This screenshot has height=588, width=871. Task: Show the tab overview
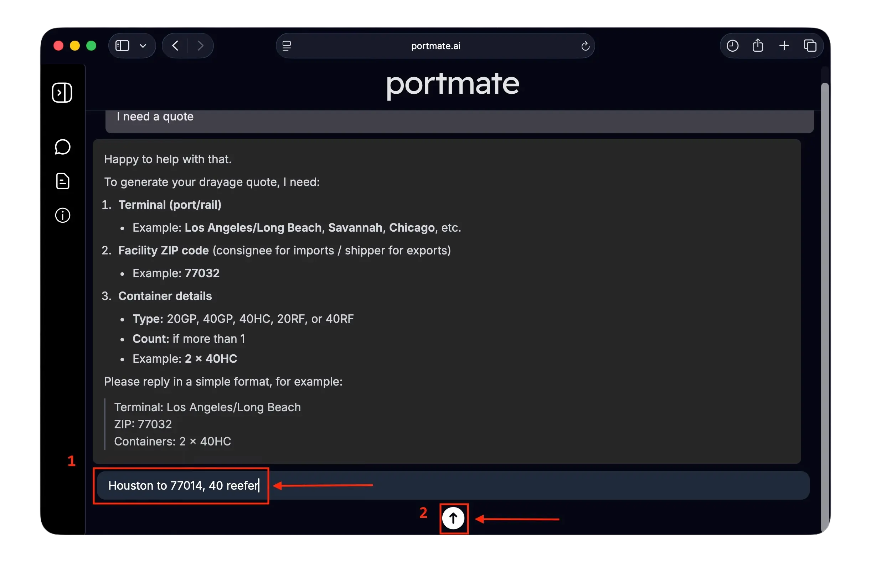[x=810, y=46]
